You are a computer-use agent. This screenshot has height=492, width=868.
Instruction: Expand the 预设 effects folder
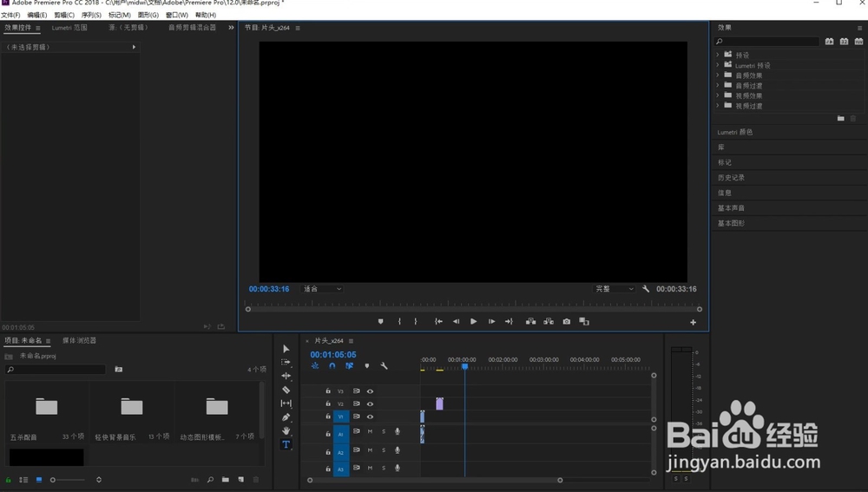coord(718,55)
